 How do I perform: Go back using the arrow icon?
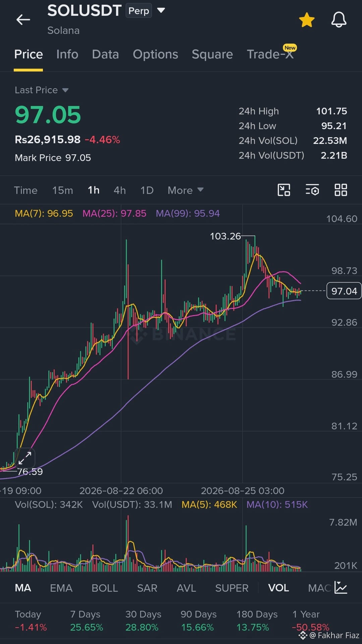pos(23,19)
